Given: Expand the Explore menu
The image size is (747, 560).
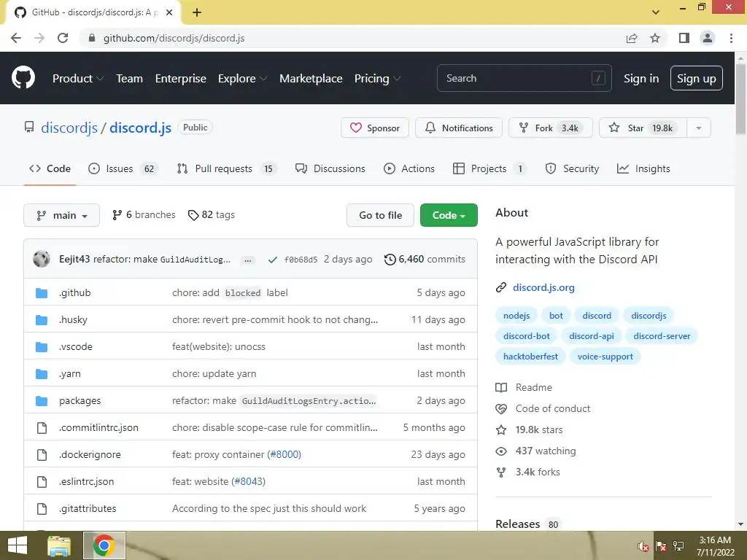Looking at the screenshot, I should 242,79.
